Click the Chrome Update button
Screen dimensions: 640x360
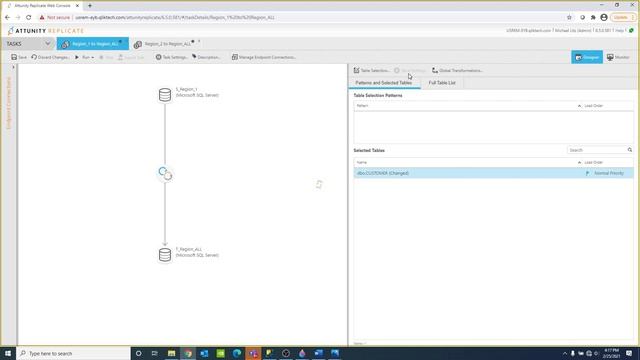tap(621, 18)
